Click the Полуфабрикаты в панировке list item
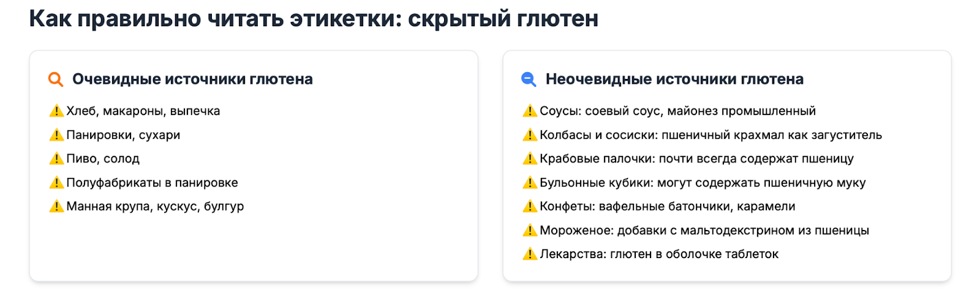Screen dimensions: 980x304 coord(152,183)
